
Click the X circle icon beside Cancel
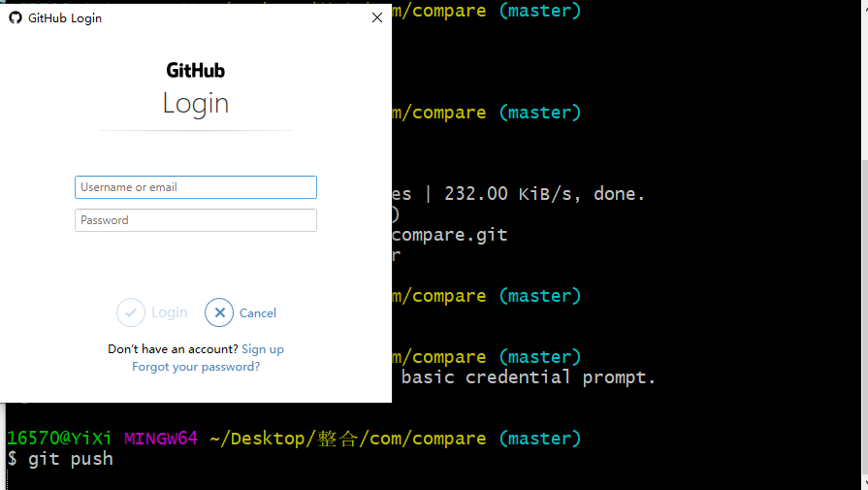click(x=219, y=312)
